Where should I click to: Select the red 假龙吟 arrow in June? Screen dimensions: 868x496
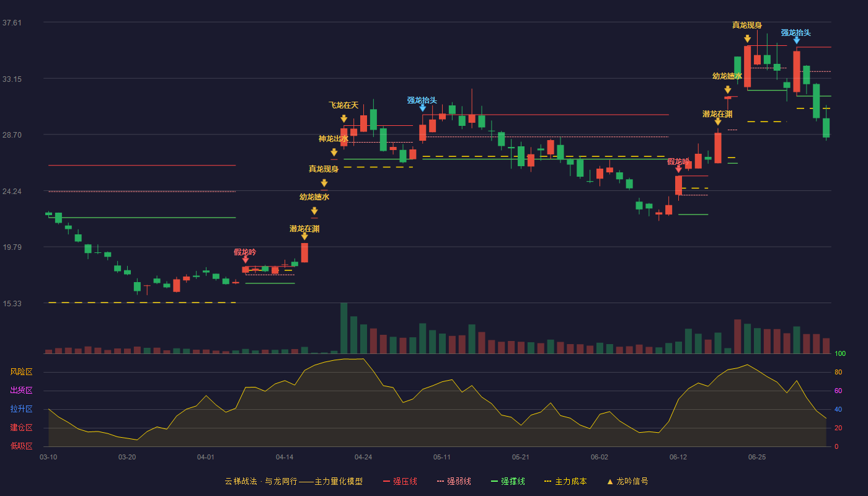point(678,169)
